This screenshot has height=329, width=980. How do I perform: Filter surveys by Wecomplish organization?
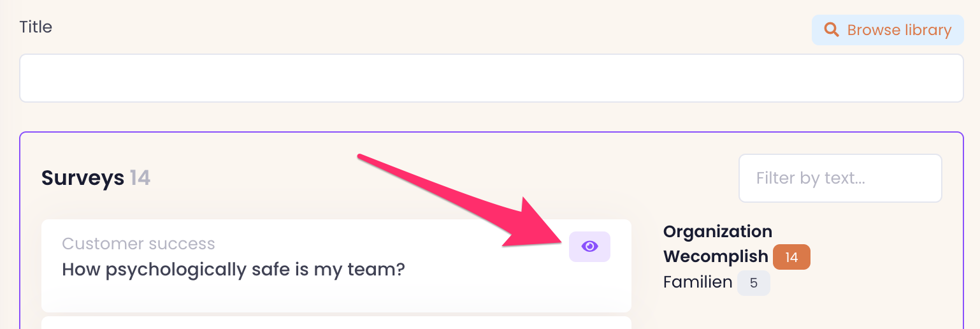(x=716, y=256)
